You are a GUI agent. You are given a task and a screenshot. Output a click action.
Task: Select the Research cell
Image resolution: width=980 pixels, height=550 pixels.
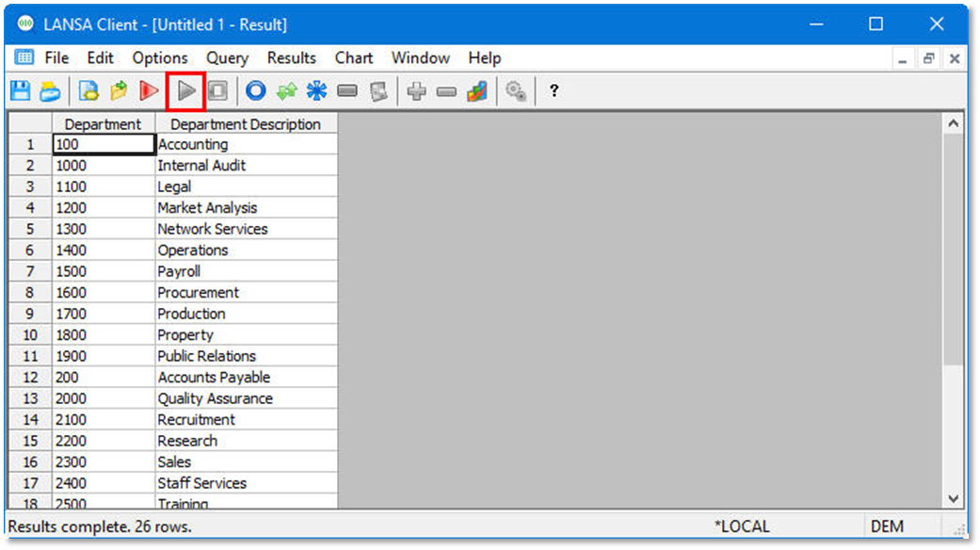(x=246, y=441)
